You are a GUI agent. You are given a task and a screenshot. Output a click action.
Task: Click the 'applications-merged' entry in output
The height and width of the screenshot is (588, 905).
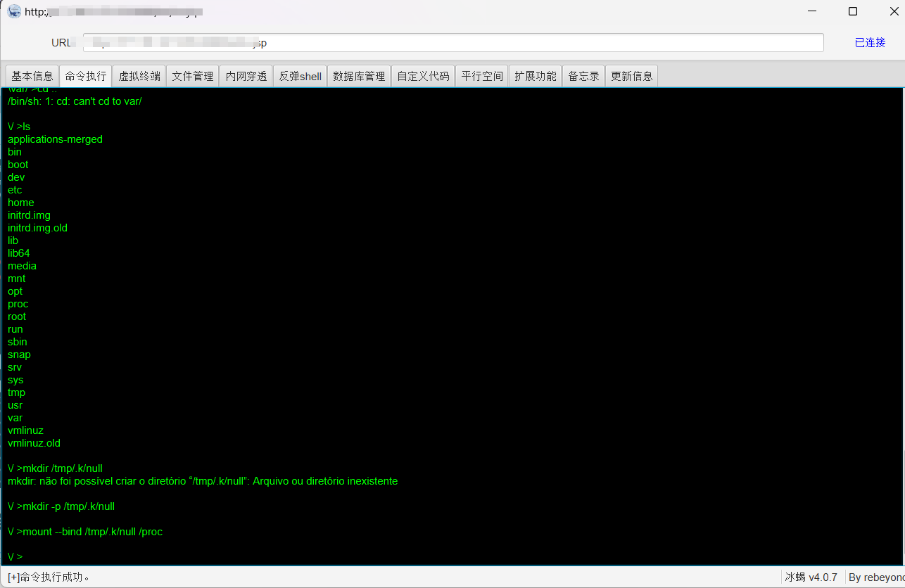coord(55,139)
